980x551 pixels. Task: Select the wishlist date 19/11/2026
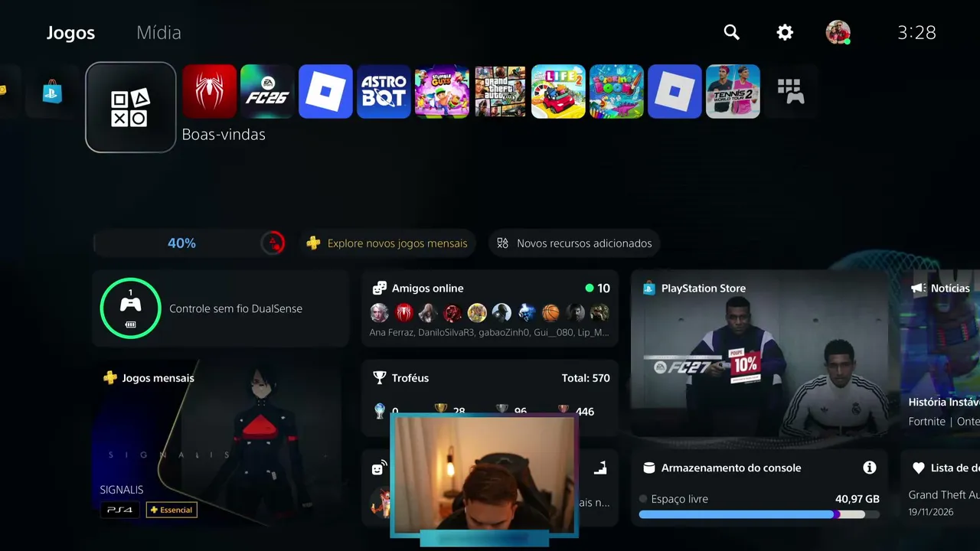[931, 512]
